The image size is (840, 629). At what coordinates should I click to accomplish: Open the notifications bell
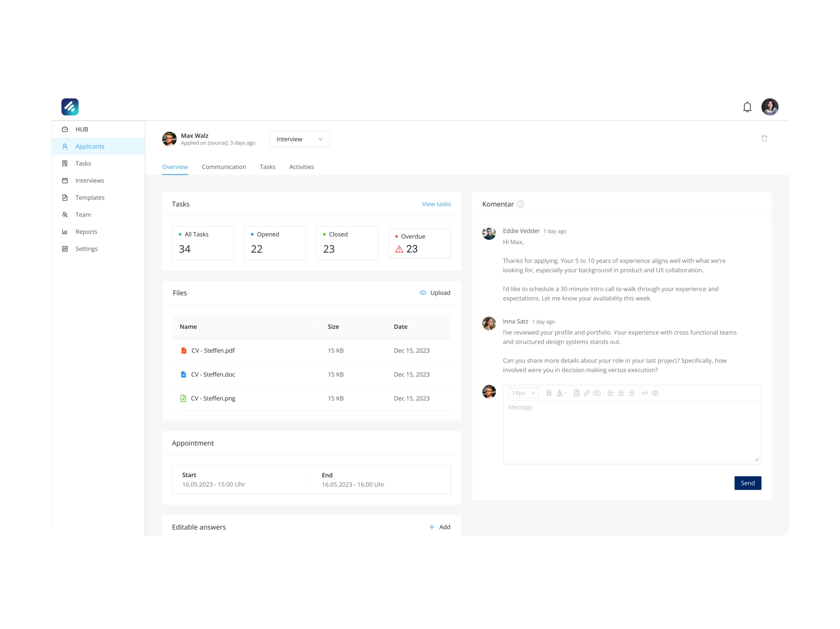point(747,107)
